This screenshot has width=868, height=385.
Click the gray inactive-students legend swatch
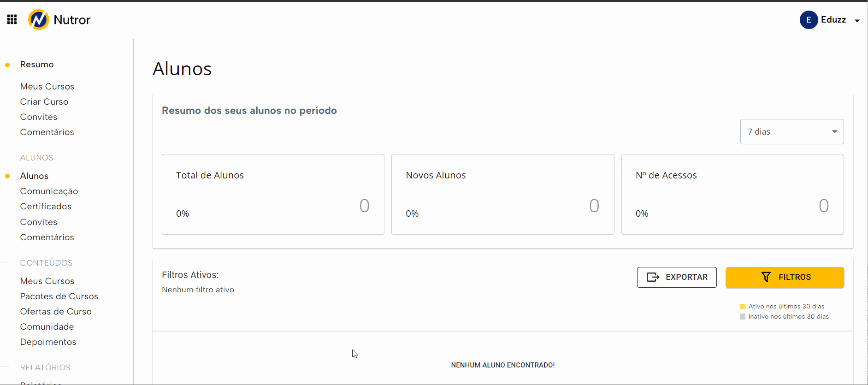[x=743, y=317]
